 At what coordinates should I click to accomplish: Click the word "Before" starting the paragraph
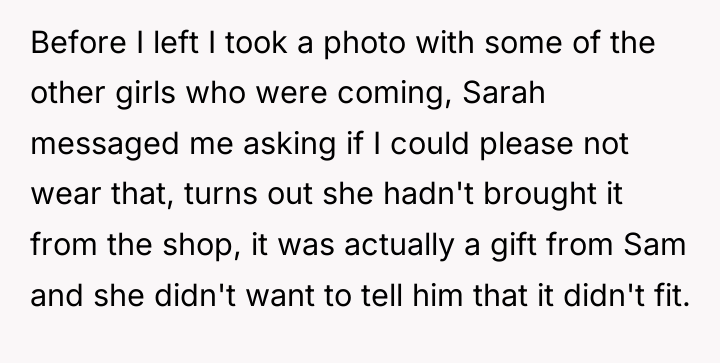click(x=78, y=43)
